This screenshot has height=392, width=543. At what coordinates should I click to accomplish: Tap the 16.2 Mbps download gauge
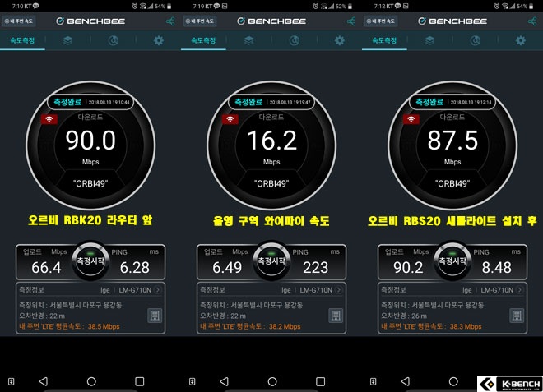271,145
